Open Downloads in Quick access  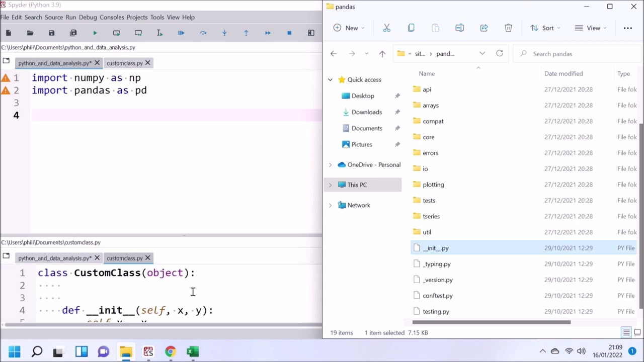click(x=366, y=112)
